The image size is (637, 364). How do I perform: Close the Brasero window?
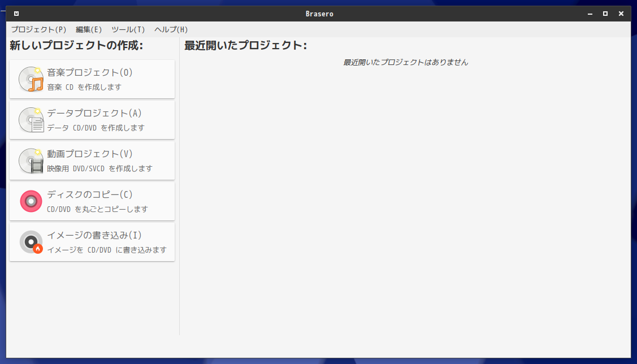pos(621,14)
